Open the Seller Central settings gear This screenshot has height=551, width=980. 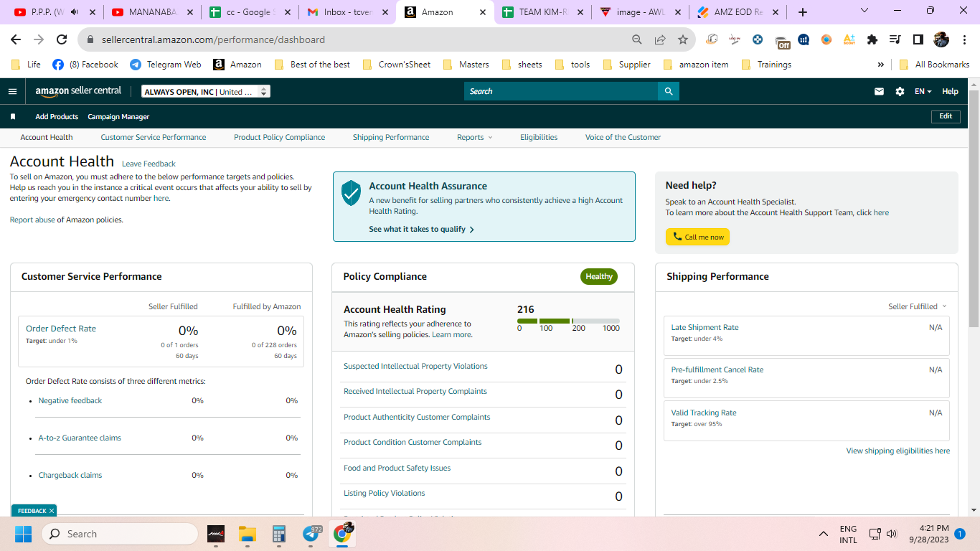[900, 91]
